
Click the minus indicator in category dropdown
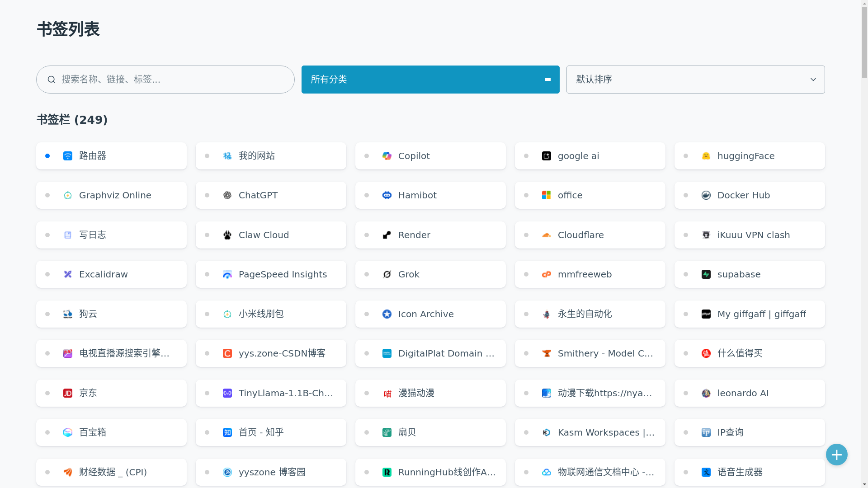click(548, 80)
